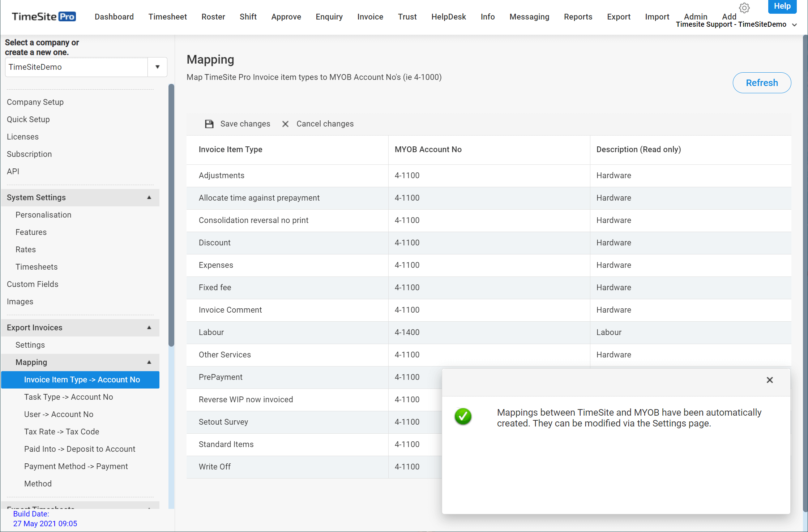Select Timesheets under System Settings

[x=37, y=267]
